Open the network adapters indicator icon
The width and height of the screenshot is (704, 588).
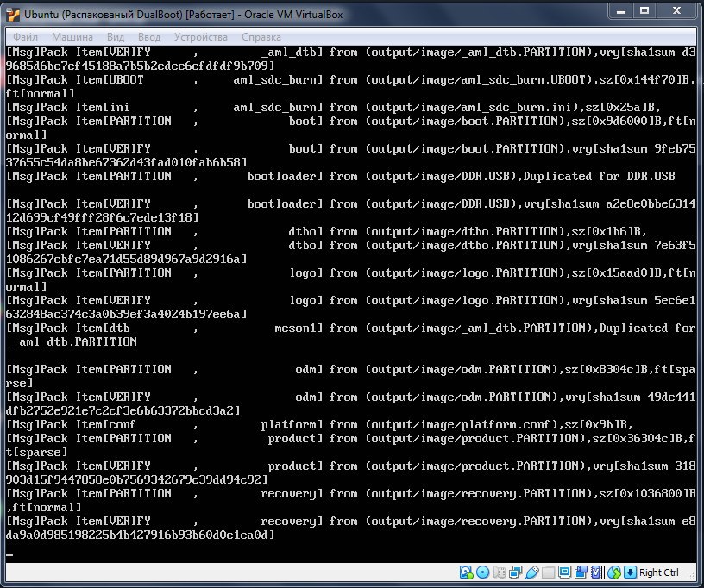(515, 572)
